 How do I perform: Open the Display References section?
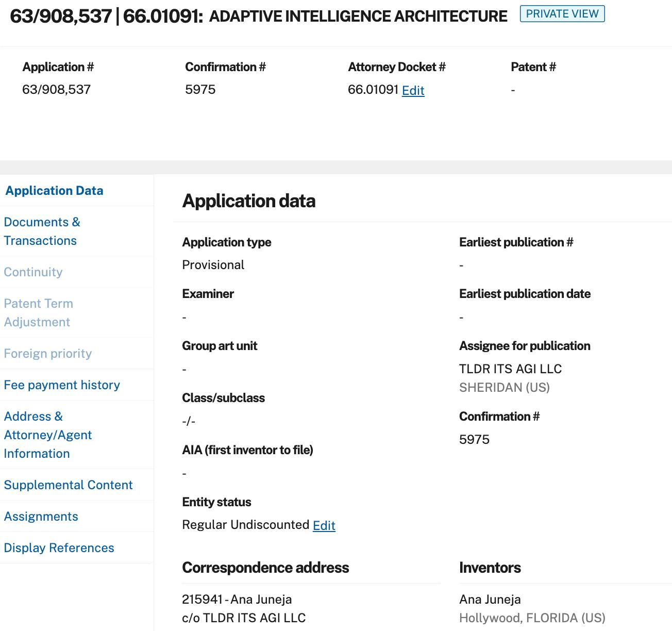pyautogui.click(x=59, y=548)
